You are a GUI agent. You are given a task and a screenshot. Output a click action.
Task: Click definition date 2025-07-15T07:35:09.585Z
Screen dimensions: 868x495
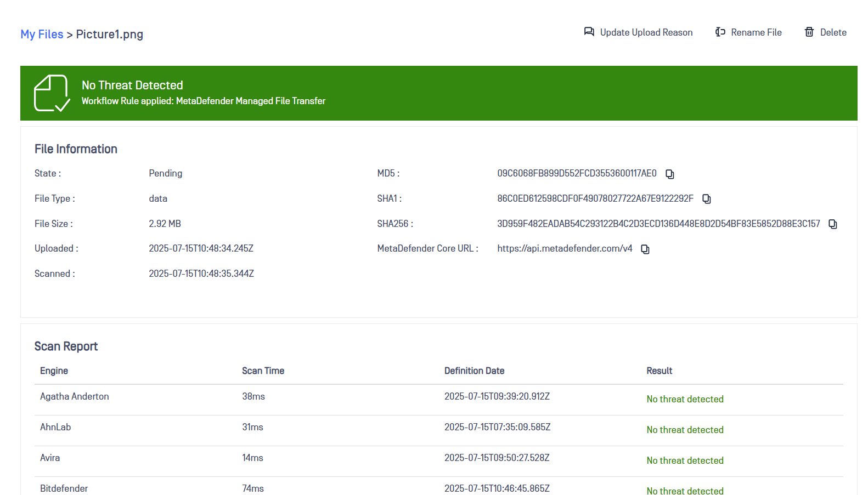coord(498,427)
